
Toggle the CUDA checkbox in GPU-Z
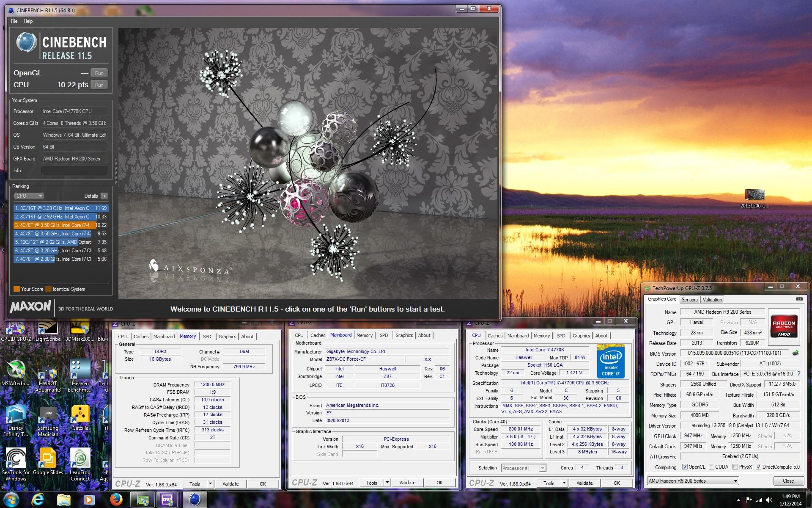711,467
